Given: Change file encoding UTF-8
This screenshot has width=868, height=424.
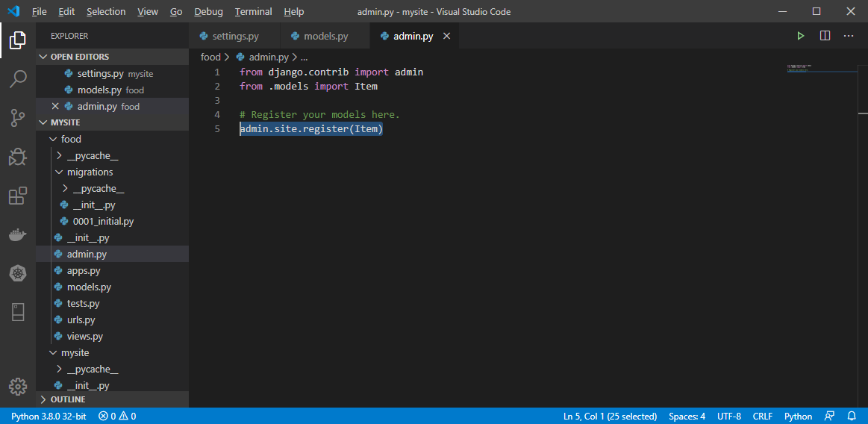Looking at the screenshot, I should click(729, 417).
